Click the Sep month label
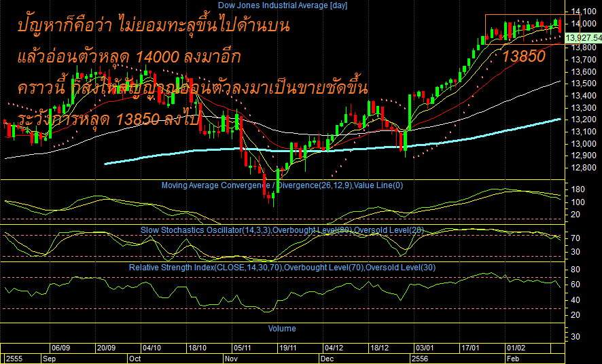This screenshot has height=364, width=602. 49,359
